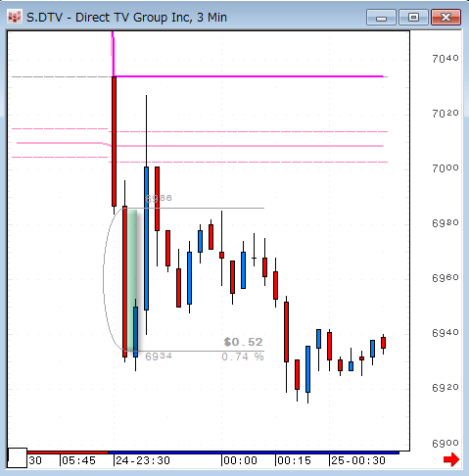Click the red scroll-right arrow
This screenshot has width=469, height=476.
click(451, 459)
